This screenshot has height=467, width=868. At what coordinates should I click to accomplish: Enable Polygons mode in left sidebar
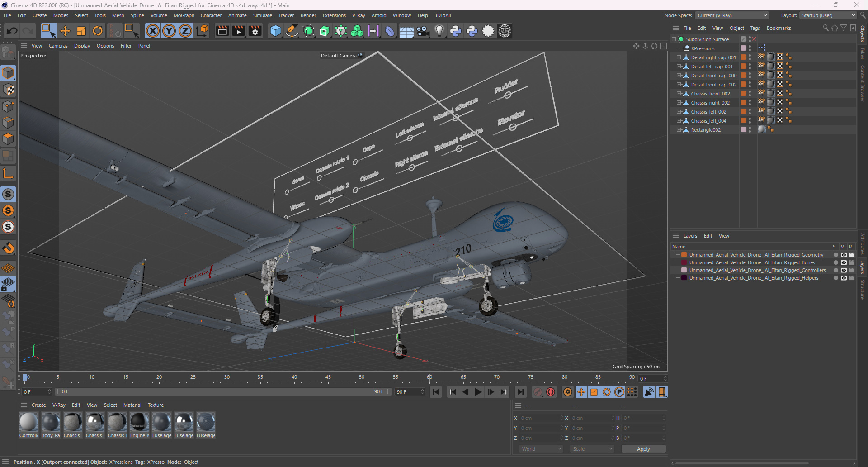(8, 139)
